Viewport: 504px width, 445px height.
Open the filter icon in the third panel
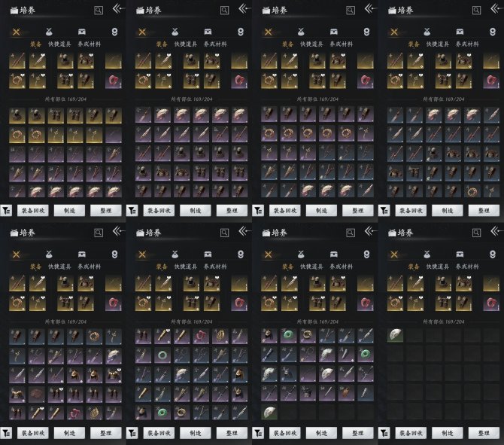258,211
